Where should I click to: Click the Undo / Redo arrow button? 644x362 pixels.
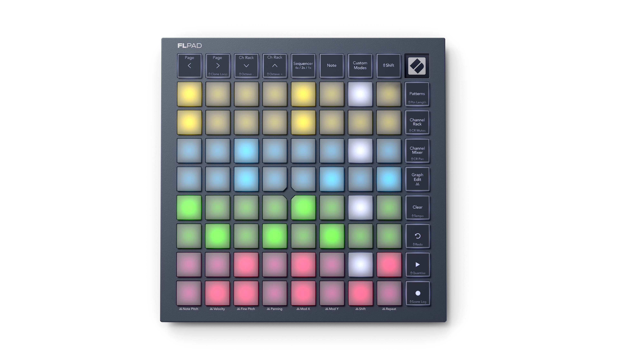tap(417, 236)
